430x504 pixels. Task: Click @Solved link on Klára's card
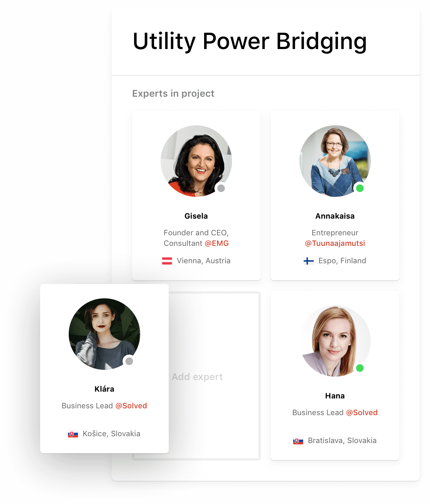click(x=131, y=406)
